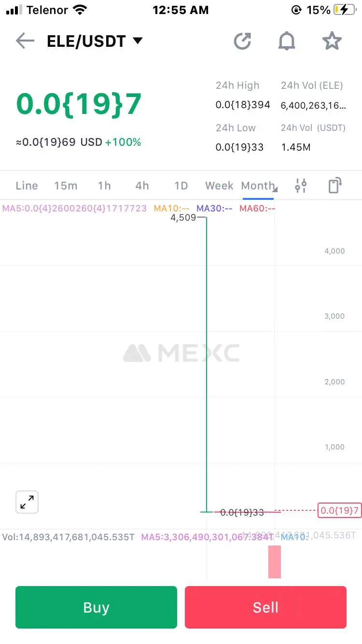Tap the pink volume bar

pos(275,561)
